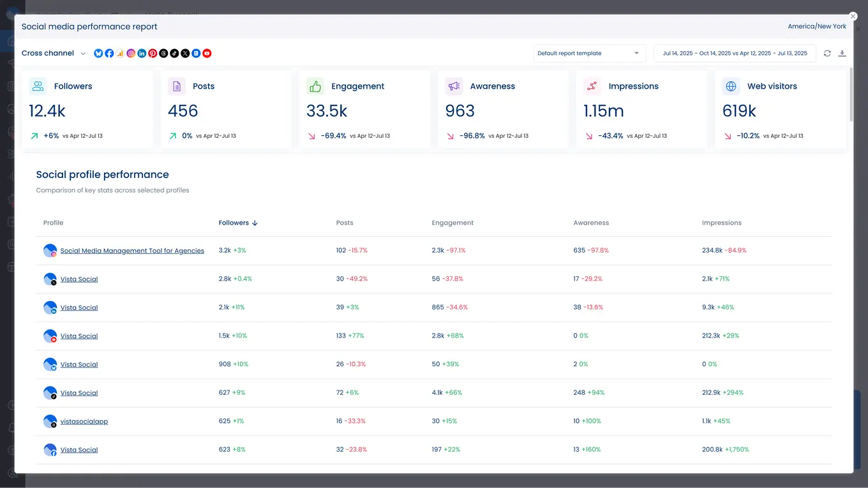Click the TikTok channel icon

(x=174, y=54)
